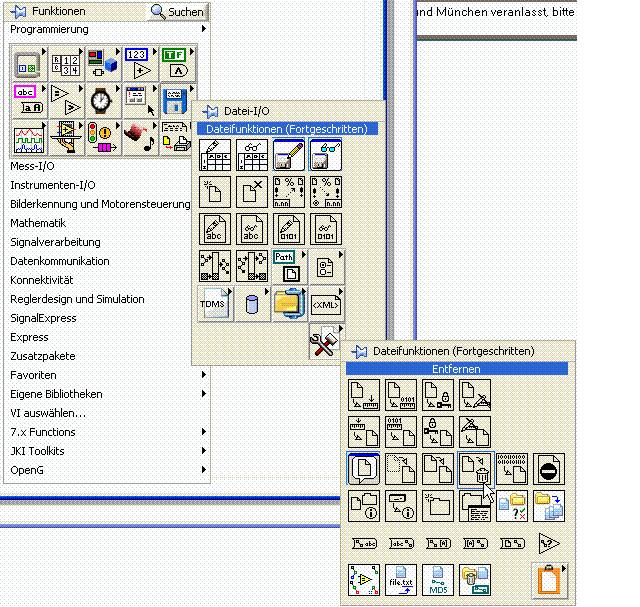Collapse Programmierung category via its arrow
Image resolution: width=640 pixels, height=607 pixels.
click(203, 29)
